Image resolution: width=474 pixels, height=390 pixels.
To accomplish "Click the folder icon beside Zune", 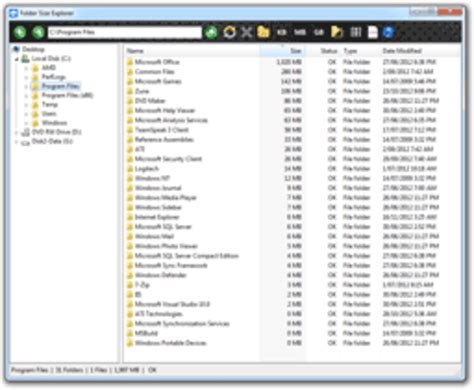I will 130,91.
